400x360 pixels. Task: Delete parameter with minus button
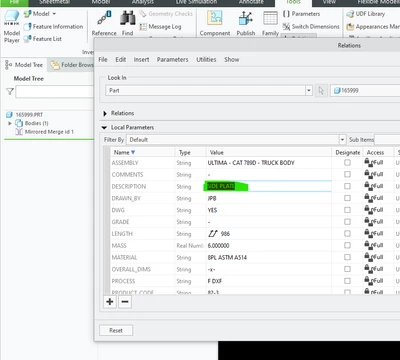[x=125, y=302]
